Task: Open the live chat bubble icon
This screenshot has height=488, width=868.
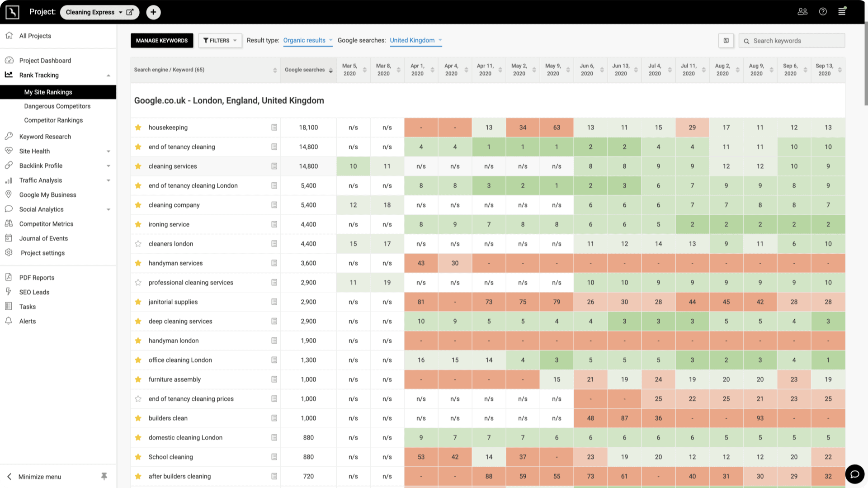Action: [x=854, y=474]
